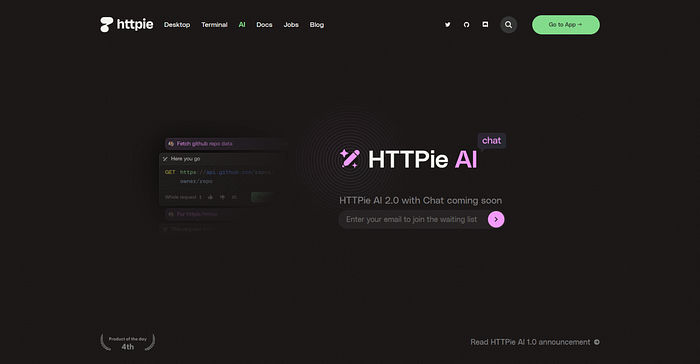This screenshot has height=364, width=700.
Task: Click the magic wand HTTPie AI icon
Action: 350,159
